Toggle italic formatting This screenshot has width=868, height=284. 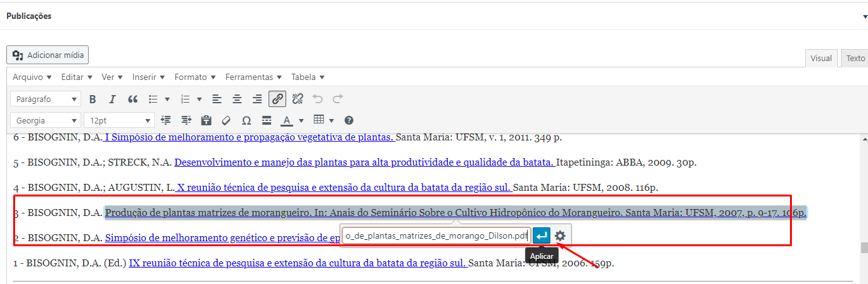[x=113, y=99]
